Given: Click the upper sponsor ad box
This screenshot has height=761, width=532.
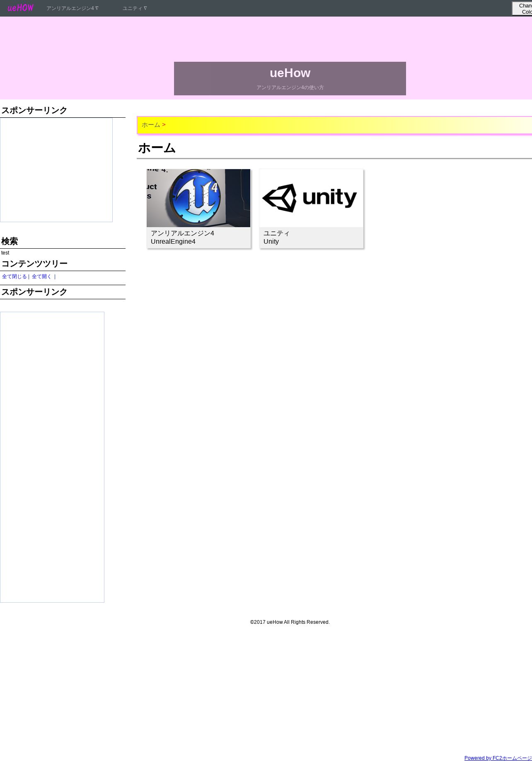Looking at the screenshot, I should (56, 170).
